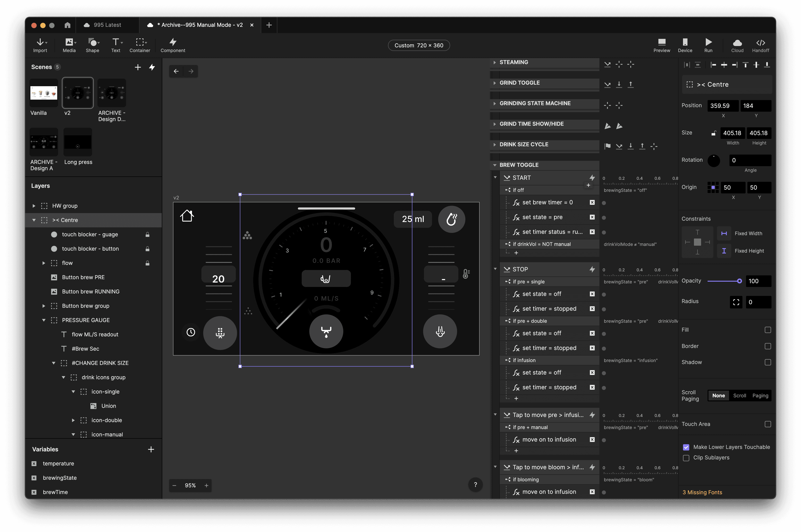This screenshot has width=801, height=532.
Task: Enable the Fill checkbox
Action: (767, 330)
